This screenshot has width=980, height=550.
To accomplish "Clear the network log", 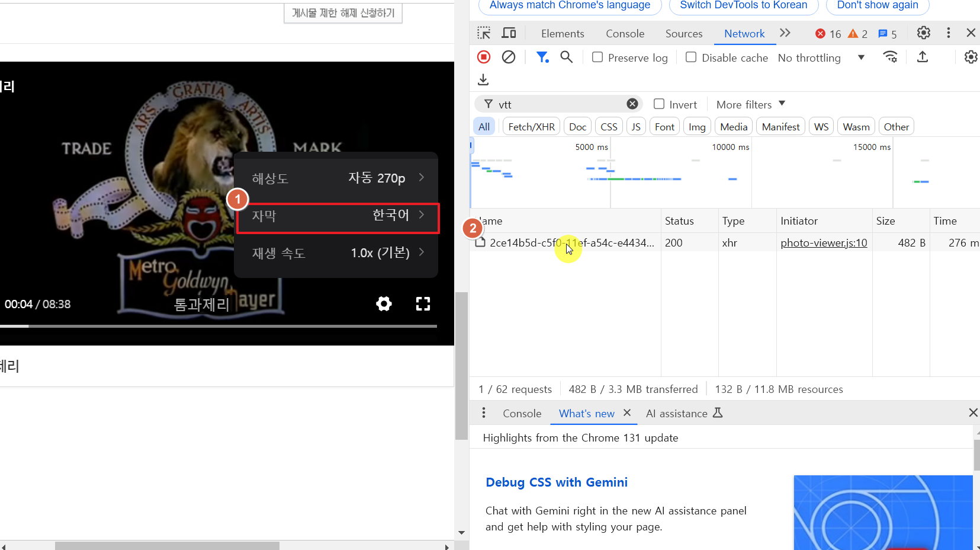I will click(509, 57).
